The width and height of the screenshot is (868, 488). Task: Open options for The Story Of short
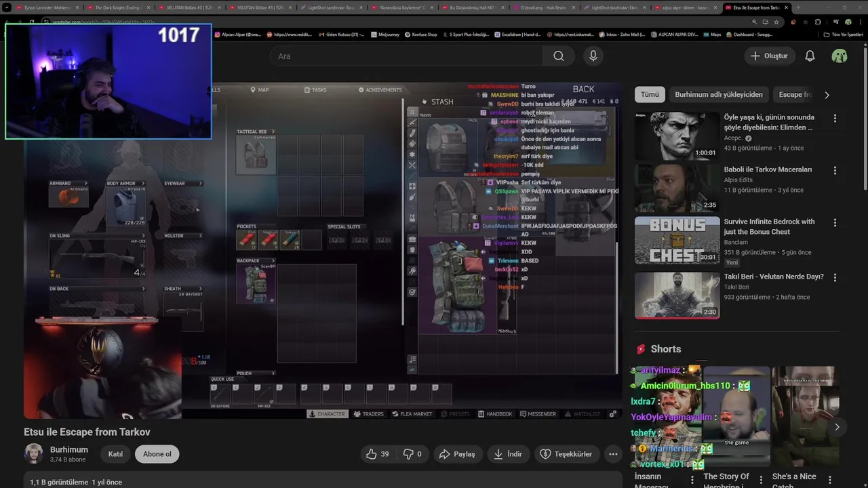(x=761, y=480)
